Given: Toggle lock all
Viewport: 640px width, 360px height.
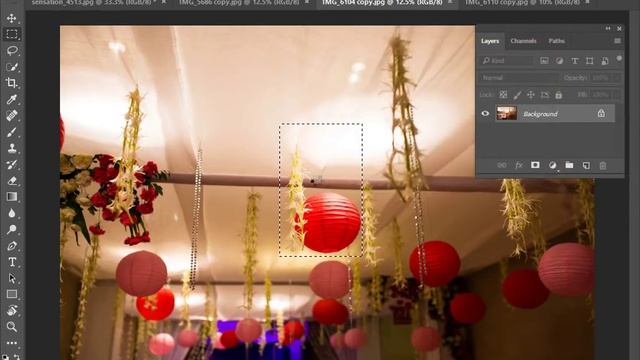Looking at the screenshot, I should pyautogui.click(x=558, y=95).
